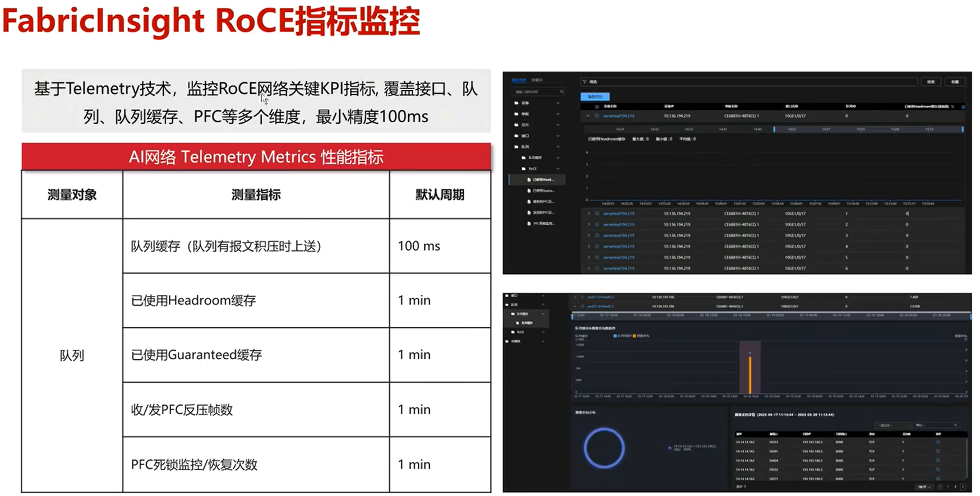The height and width of the screenshot is (496, 980).
Task: Click magnifier icon in lower dashboard flow search box
Action: click(x=956, y=425)
